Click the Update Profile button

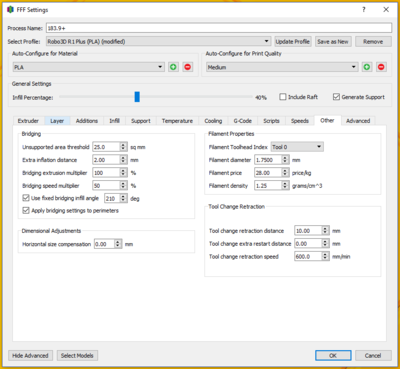(293, 41)
